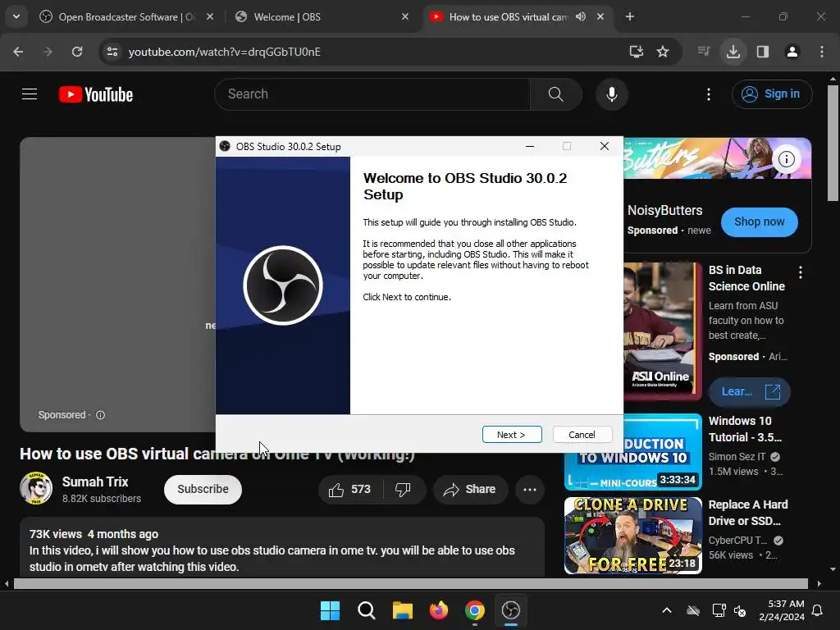Open the ad info icon on NoisyButters banner

pos(787,159)
